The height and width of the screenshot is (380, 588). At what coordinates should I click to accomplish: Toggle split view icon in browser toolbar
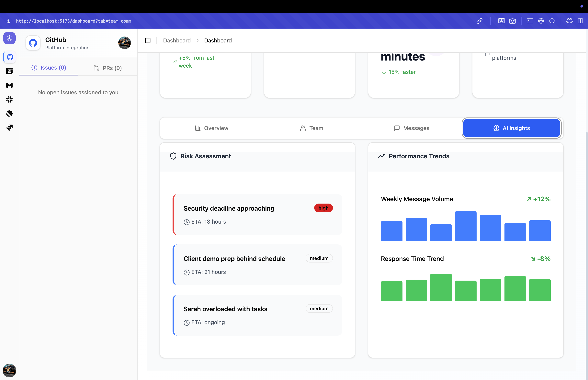580,21
